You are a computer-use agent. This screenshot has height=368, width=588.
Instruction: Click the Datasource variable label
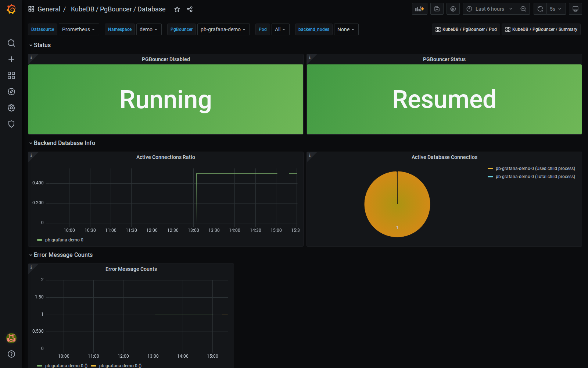tap(43, 29)
